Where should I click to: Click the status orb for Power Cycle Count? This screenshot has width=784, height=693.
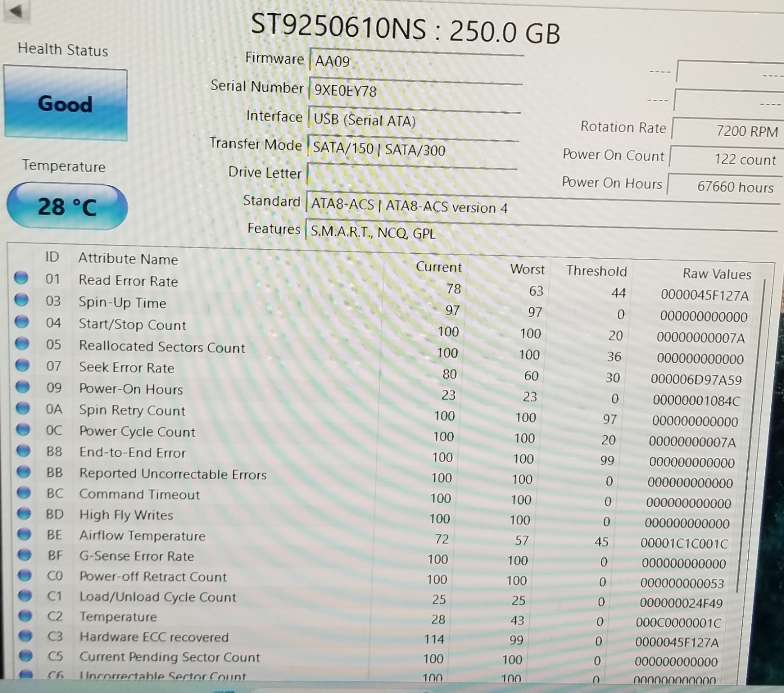tap(23, 429)
